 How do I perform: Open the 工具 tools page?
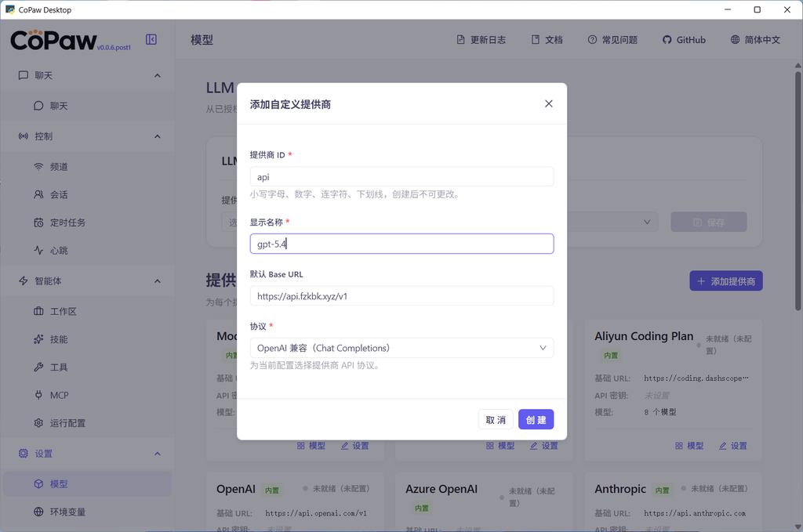(87, 367)
